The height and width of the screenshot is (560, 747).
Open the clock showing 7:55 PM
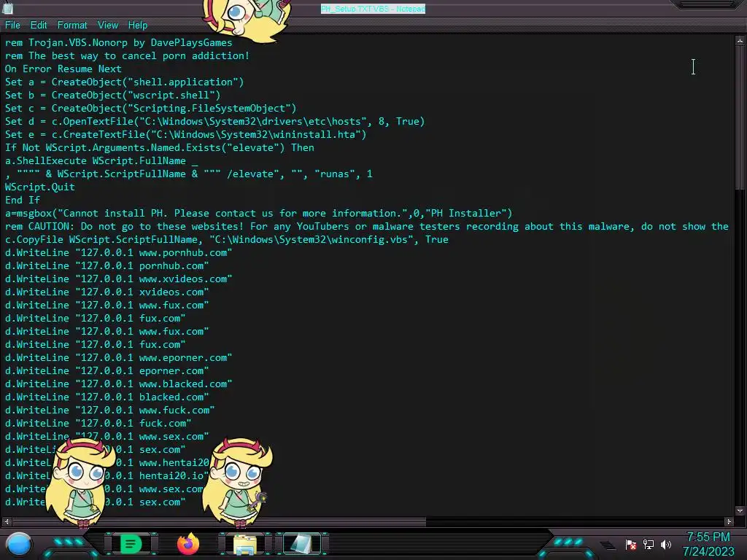coord(708,544)
